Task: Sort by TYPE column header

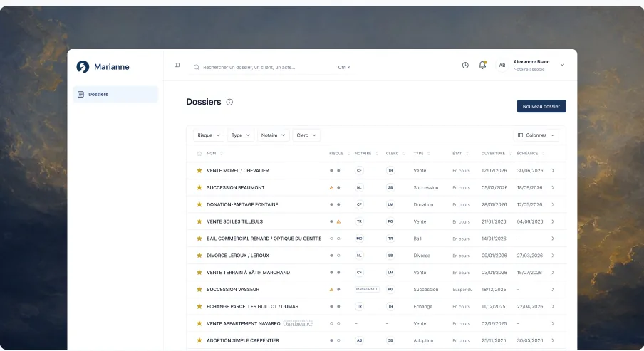Action: (x=422, y=154)
